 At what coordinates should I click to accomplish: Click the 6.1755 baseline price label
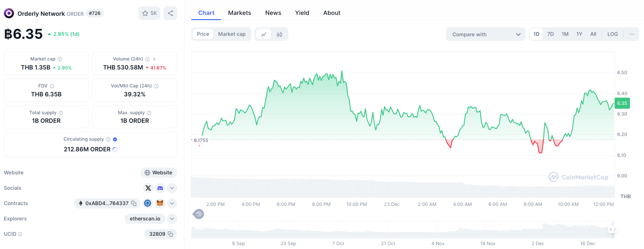pyautogui.click(x=201, y=140)
